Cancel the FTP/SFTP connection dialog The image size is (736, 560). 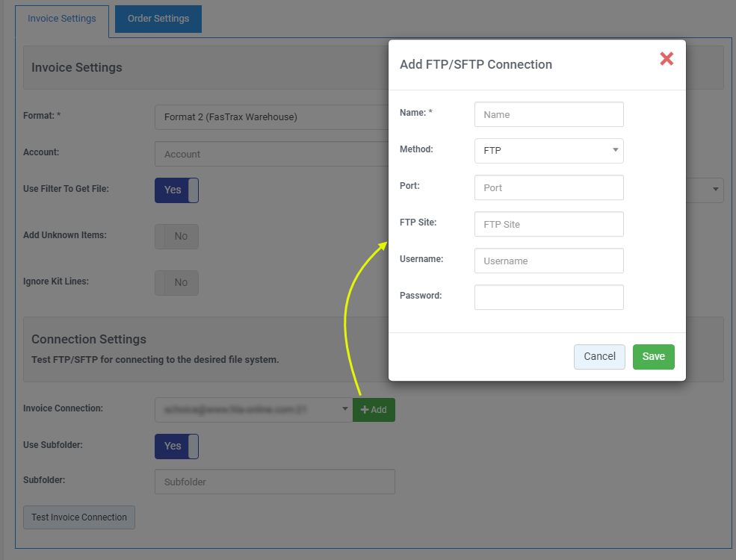599,356
